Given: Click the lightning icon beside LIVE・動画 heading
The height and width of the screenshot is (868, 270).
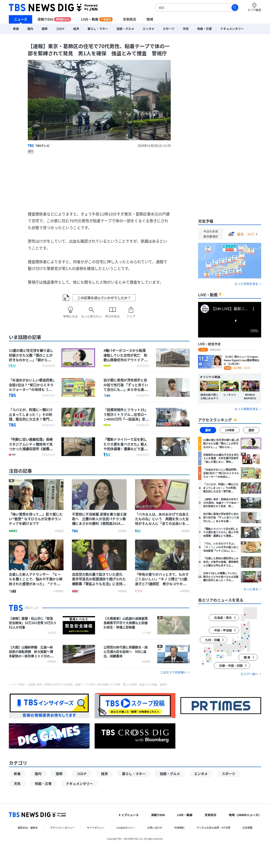Looking at the screenshot, I should 220,295.
